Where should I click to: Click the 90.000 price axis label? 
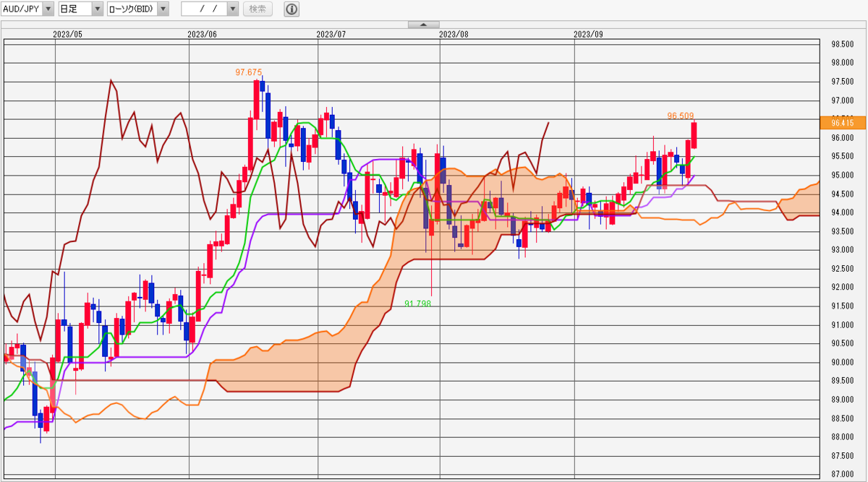(x=843, y=362)
